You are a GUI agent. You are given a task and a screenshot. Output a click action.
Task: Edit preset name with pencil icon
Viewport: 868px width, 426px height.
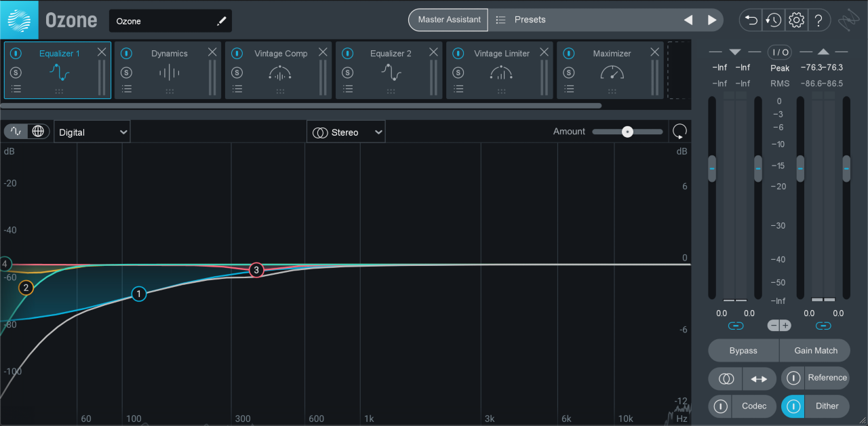221,21
